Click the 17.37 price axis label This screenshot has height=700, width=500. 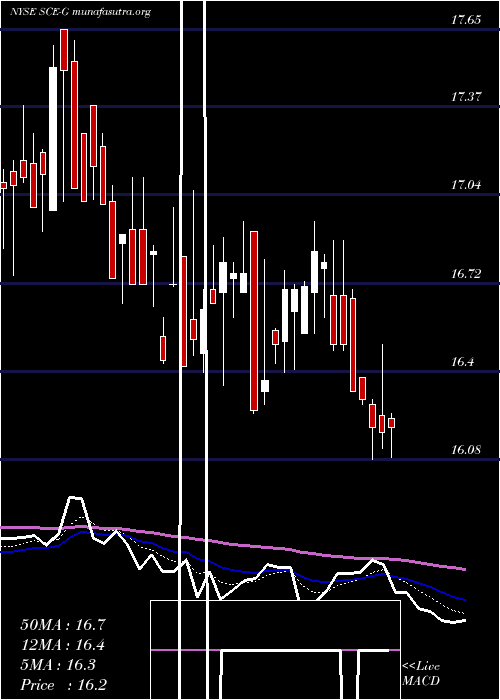(466, 96)
